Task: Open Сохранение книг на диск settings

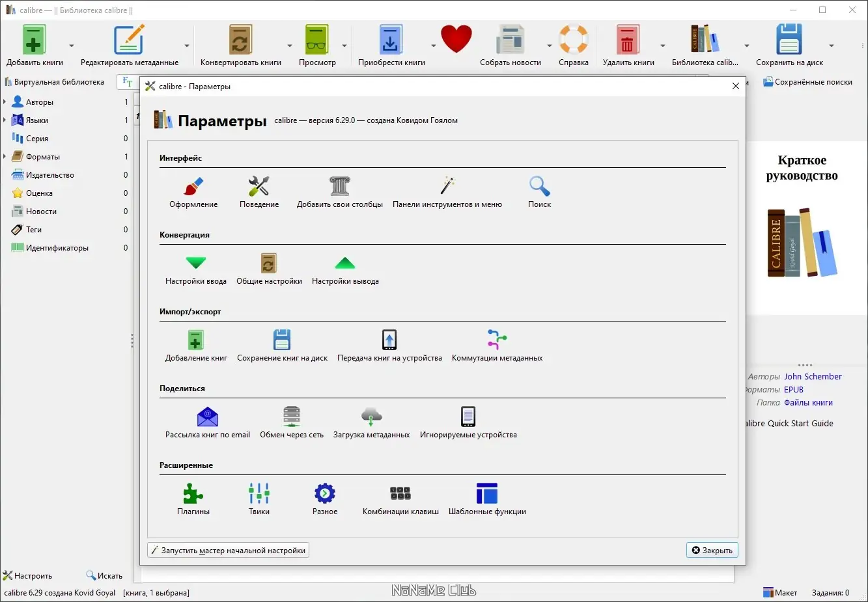Action: click(282, 346)
